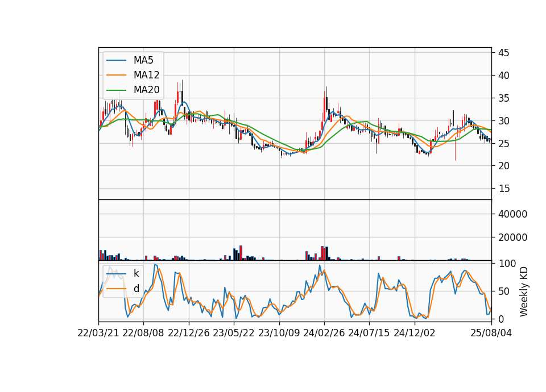Screen dimensions: 546x392
Task: Click the 35 price axis label
Action: click(503, 98)
